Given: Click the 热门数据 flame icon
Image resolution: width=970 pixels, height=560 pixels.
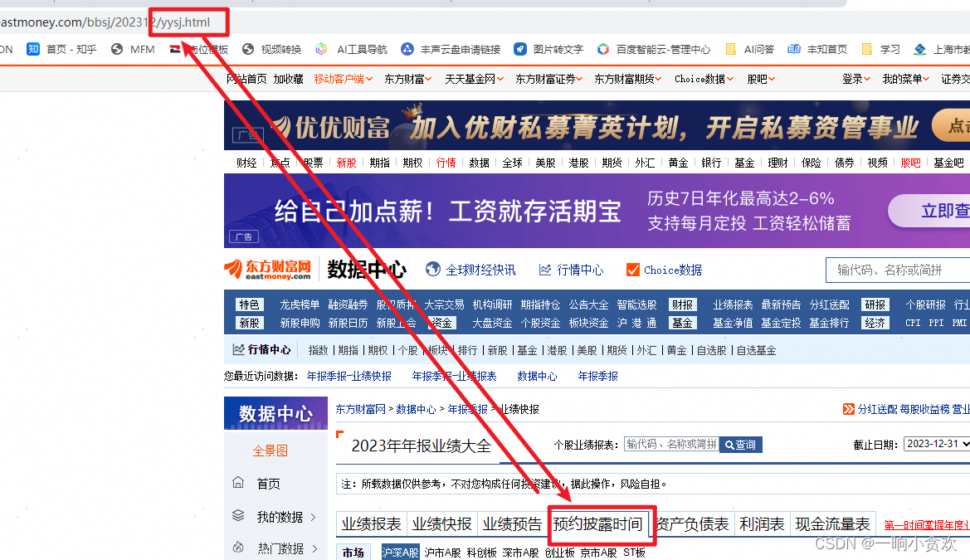Looking at the screenshot, I should point(238,547).
